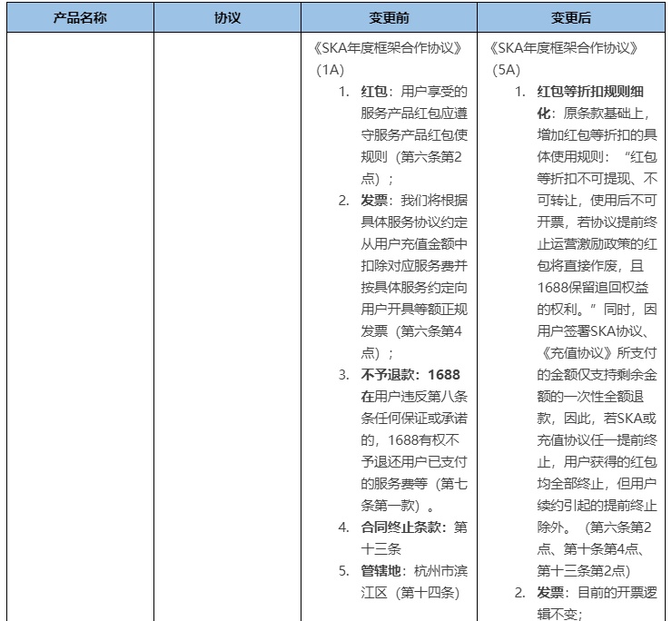
Task: Click the text 第十三条第2点)
Action: 584,571
